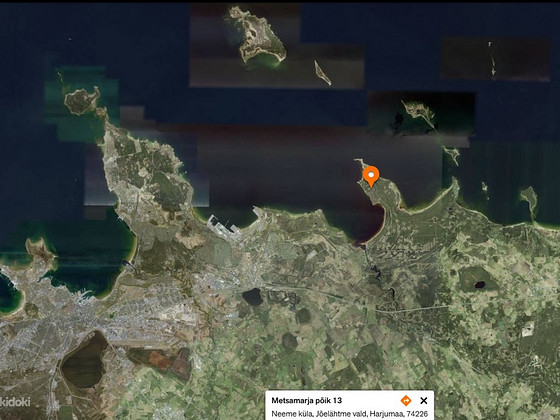The height and width of the screenshot is (420, 560).
Task: Click the thin islet at the top right
Action: 492,59
